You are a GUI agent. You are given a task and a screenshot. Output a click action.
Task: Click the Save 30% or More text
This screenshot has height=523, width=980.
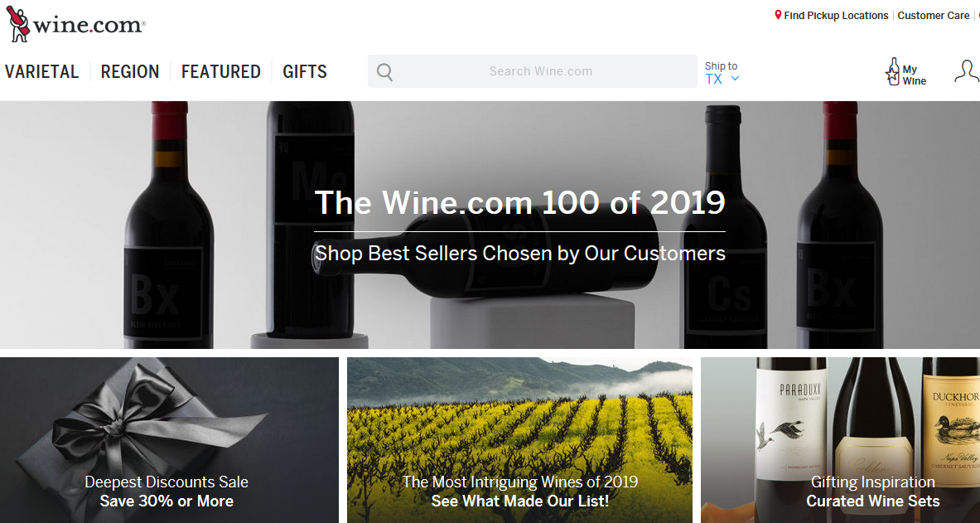[167, 501]
